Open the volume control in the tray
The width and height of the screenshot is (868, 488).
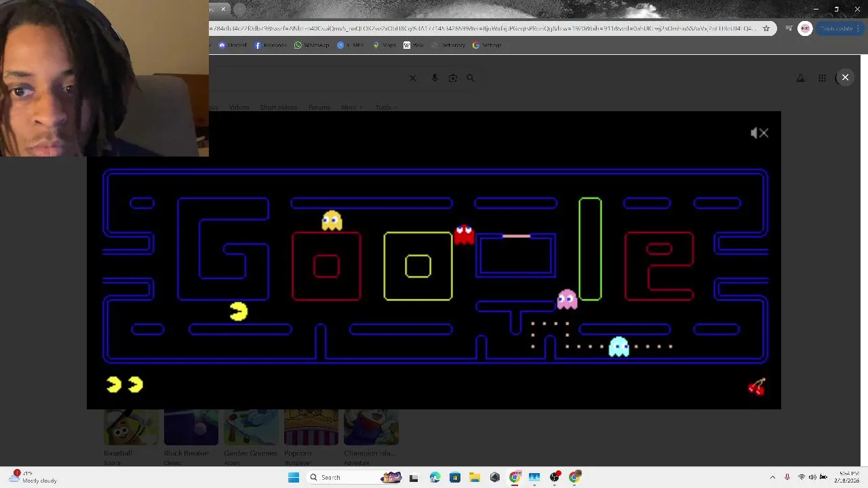pos(812,477)
